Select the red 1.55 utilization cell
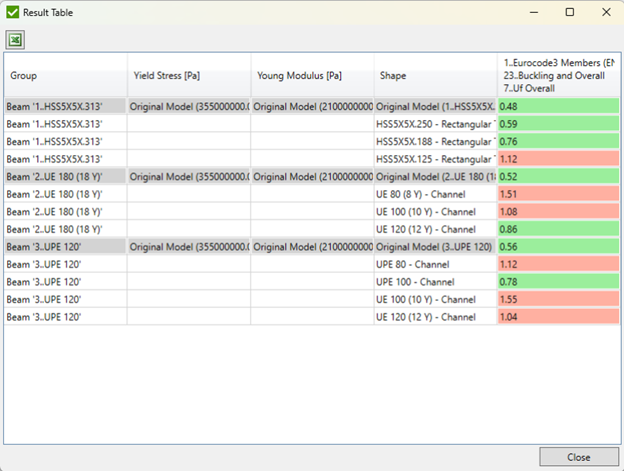624x471 pixels. click(556, 299)
